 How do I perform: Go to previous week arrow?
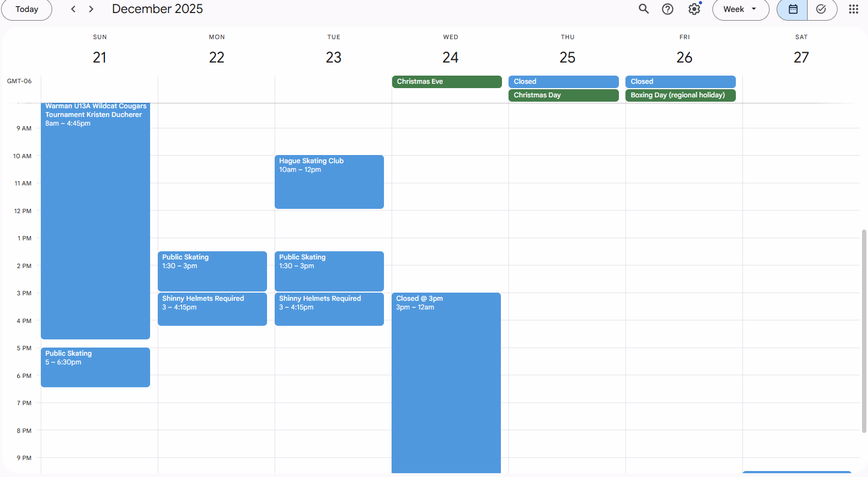pyautogui.click(x=73, y=9)
